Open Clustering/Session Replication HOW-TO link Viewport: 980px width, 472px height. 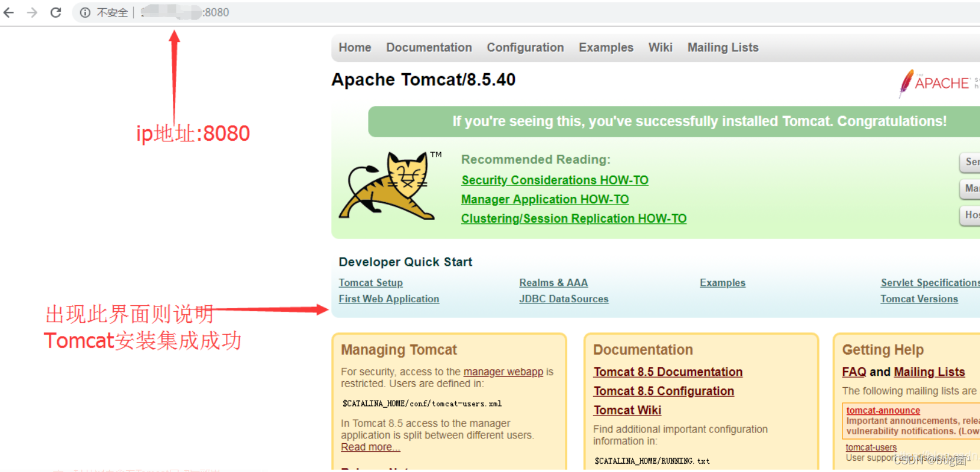point(574,218)
